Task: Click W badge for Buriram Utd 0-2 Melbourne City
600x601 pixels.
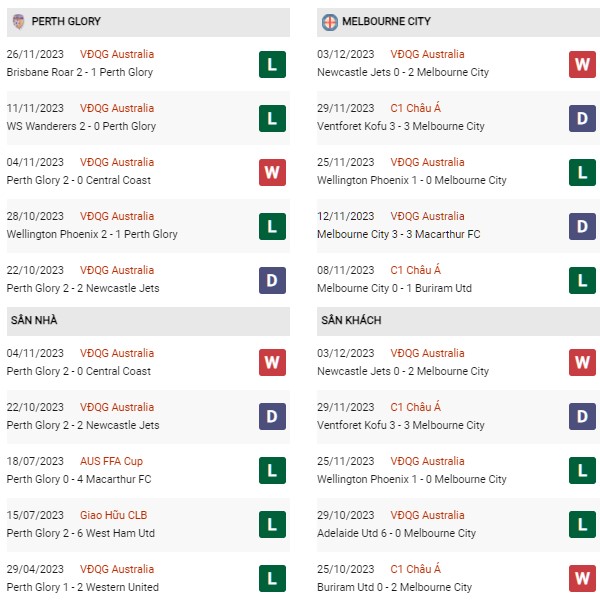Action: click(582, 578)
